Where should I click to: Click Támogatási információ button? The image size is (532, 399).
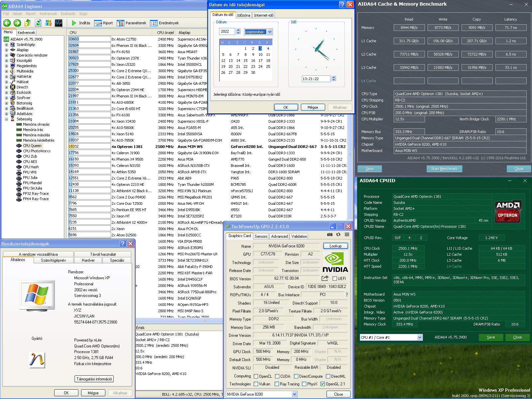(x=94, y=379)
